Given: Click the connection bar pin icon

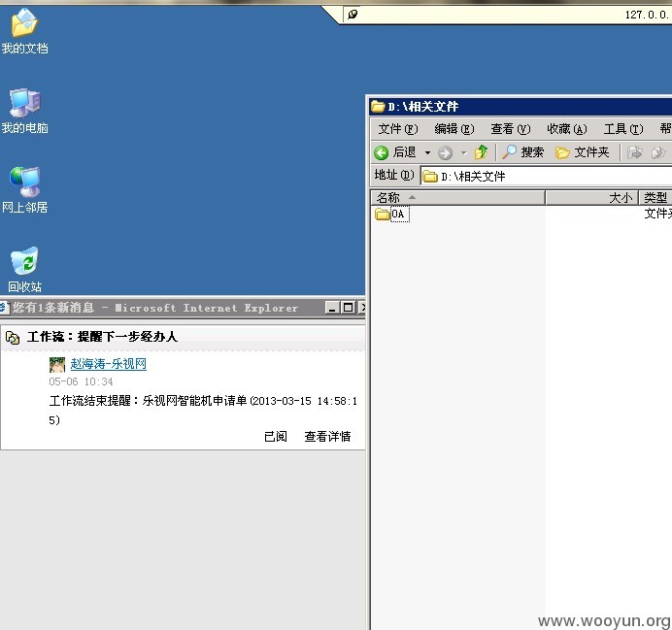Looking at the screenshot, I should pos(353,15).
